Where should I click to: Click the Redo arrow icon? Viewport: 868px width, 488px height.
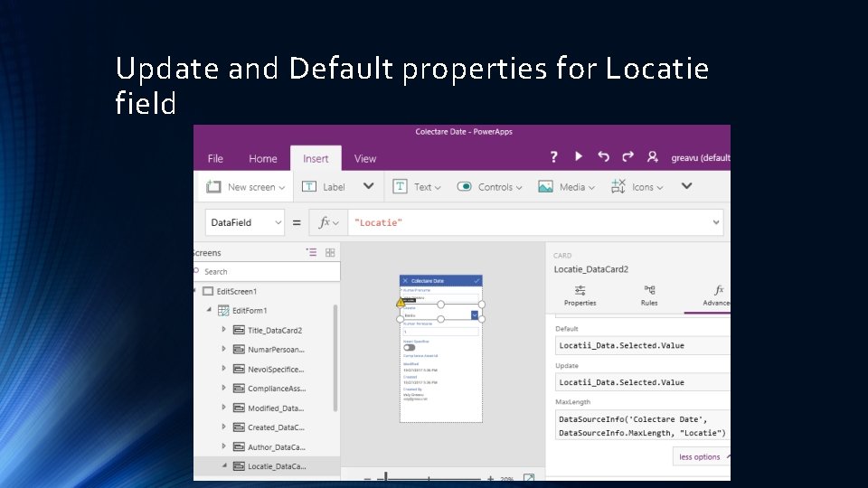tap(627, 157)
